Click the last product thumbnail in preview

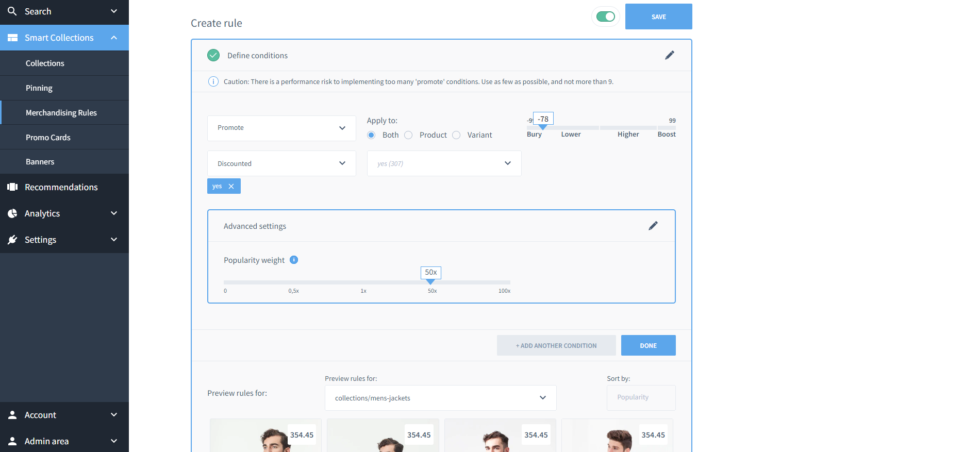pos(617,436)
